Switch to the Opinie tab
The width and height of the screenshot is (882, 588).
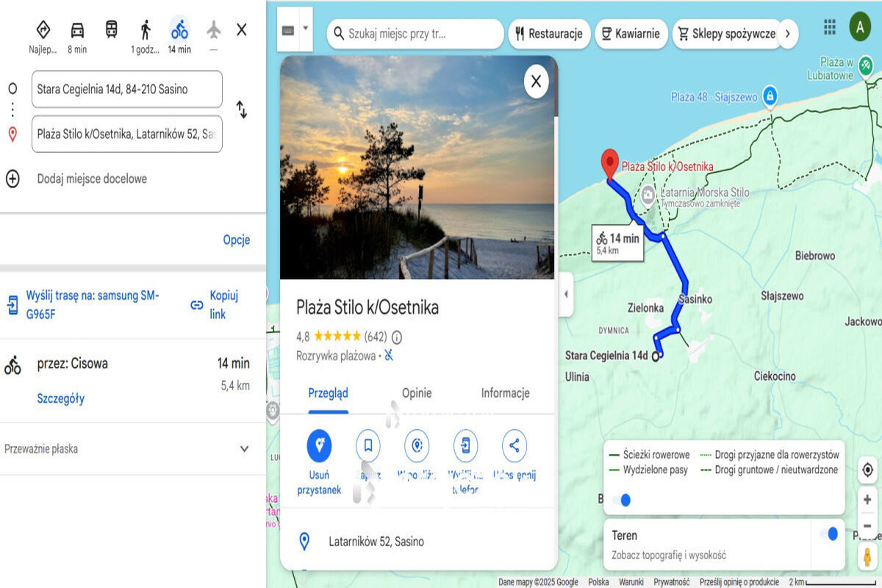click(417, 393)
